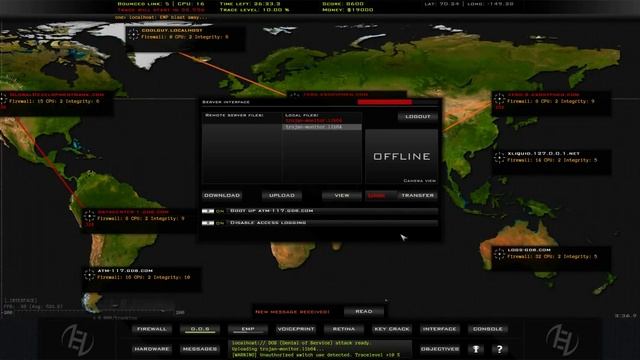Open the Firewall tool

pos(152,329)
